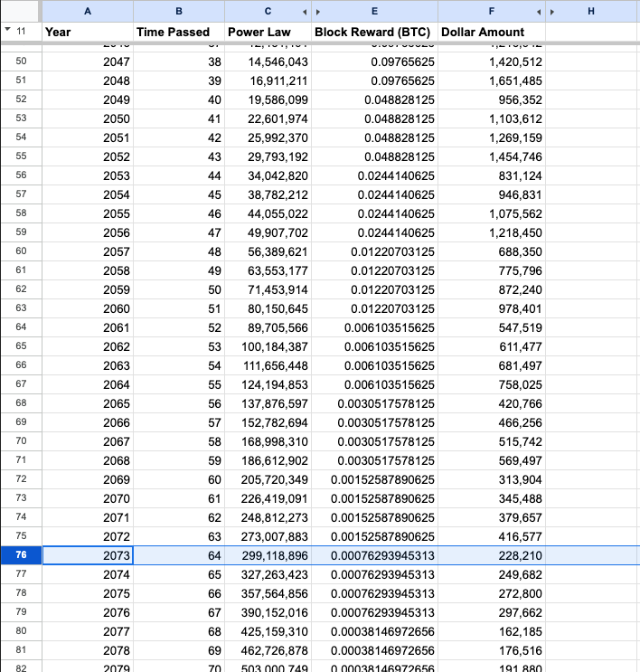This screenshot has height=672, width=640.
Task: Select row 80 header
Action: [x=21, y=631]
